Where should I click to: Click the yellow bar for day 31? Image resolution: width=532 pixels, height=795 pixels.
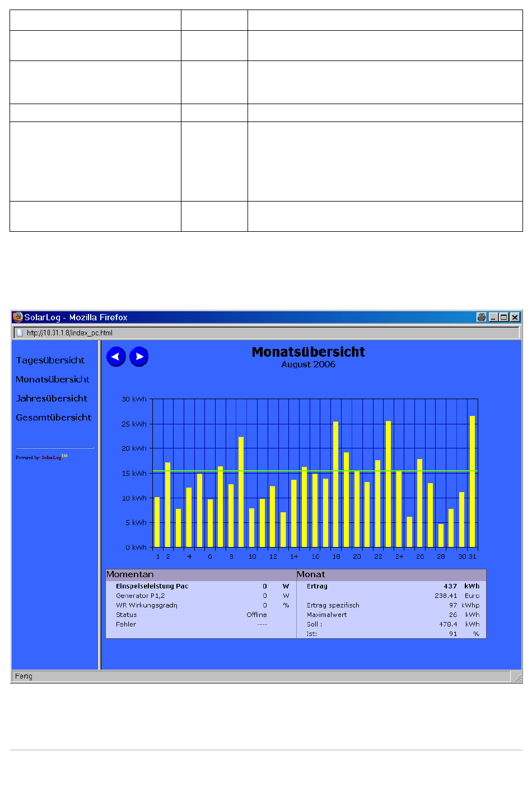pyautogui.click(x=472, y=481)
